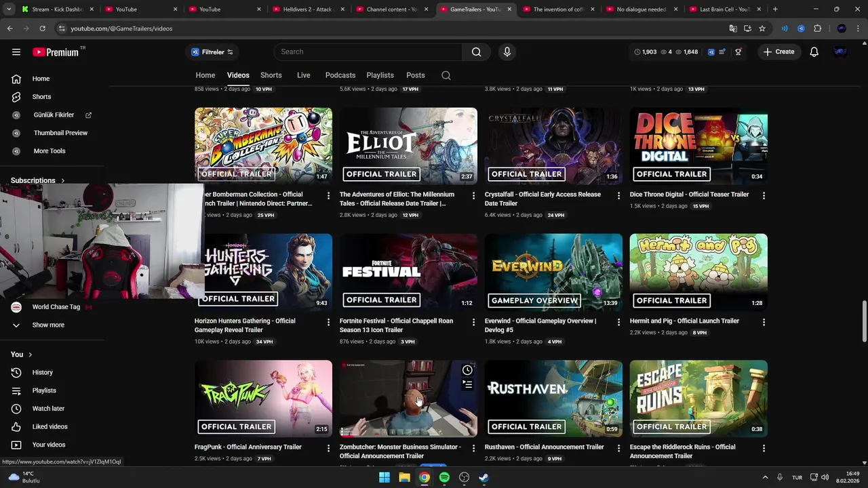Open the Filtreler filter dropdown
Screen dimensions: 868x488
coord(212,52)
